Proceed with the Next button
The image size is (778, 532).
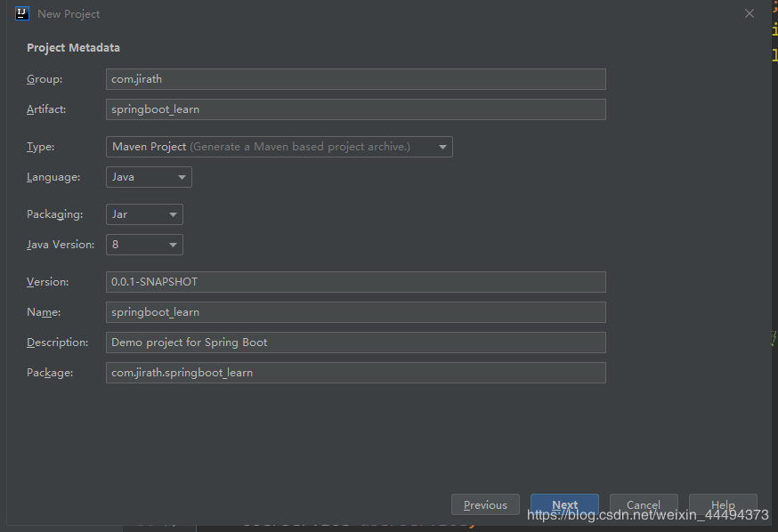(564, 504)
